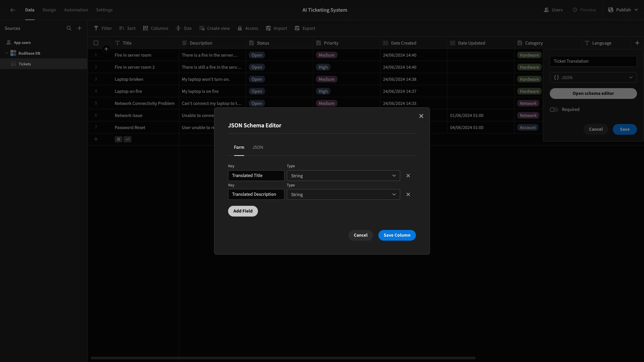This screenshot has width=644, height=362.
Task: Click the horizontal scrollbar at bottom
Action: click(x=283, y=358)
